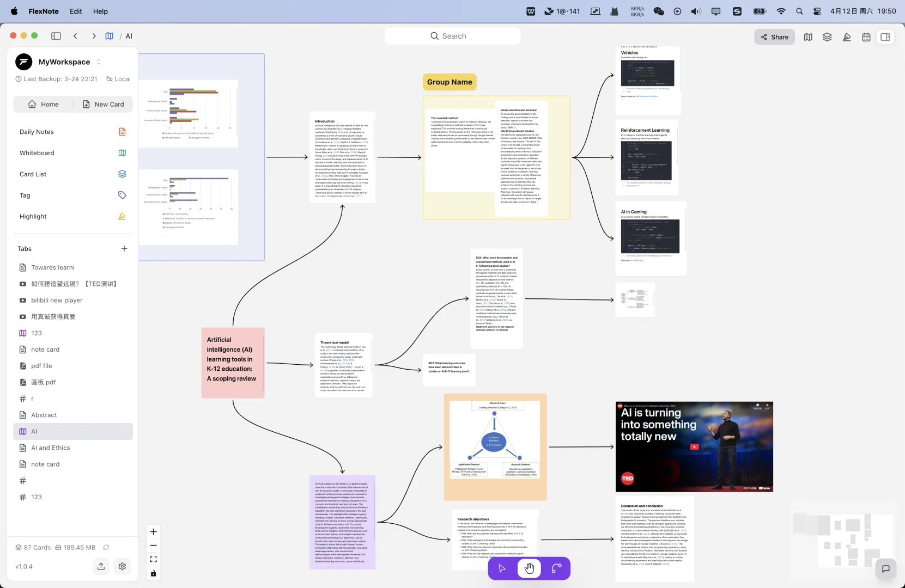Select the 'Reinforcement Learning' card
The height and width of the screenshot is (588, 905).
click(647, 157)
